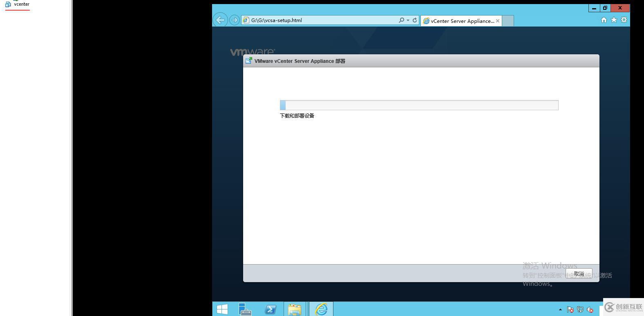Minimize the Internet Explorer window
Viewport: 644px width, 316px height.
coord(594,8)
